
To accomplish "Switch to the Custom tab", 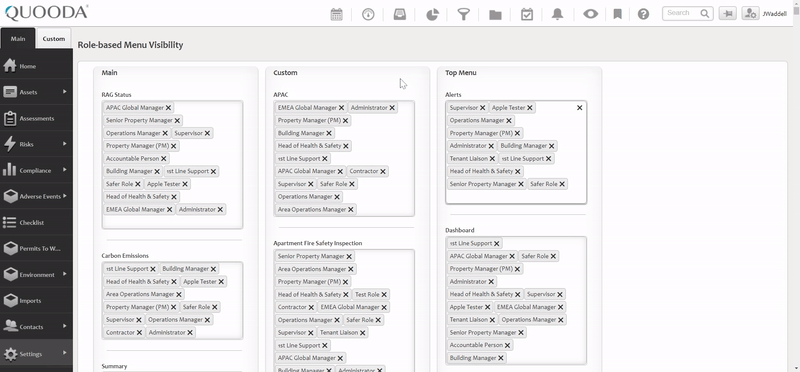I will click(x=54, y=38).
